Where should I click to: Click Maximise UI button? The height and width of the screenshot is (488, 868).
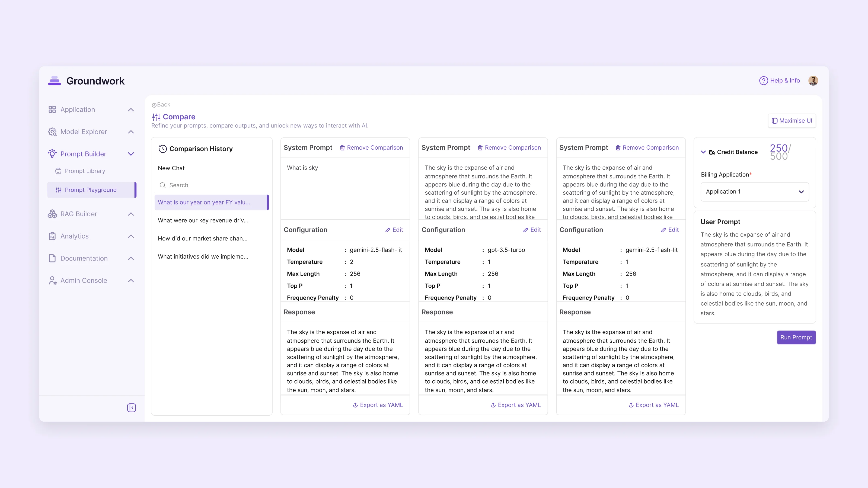pos(792,121)
